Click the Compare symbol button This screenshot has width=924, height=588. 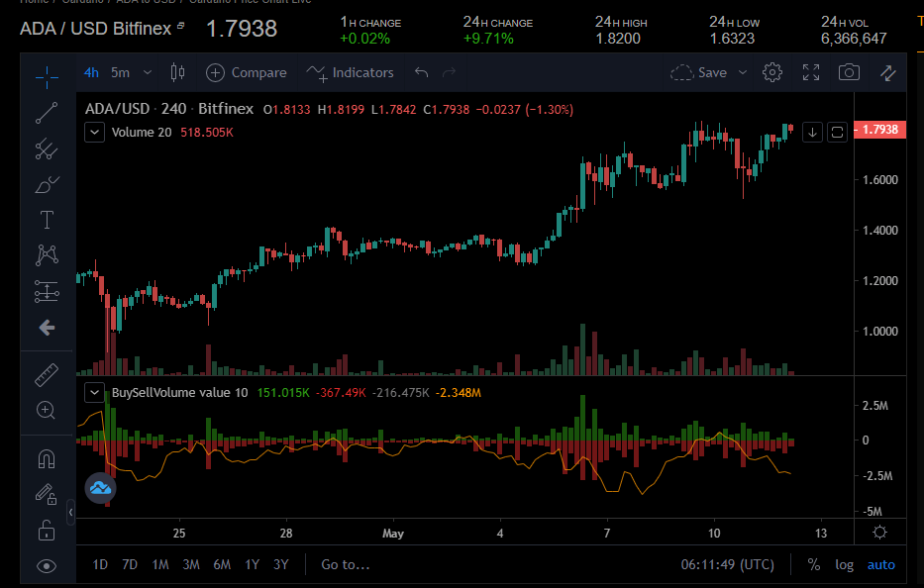247,72
